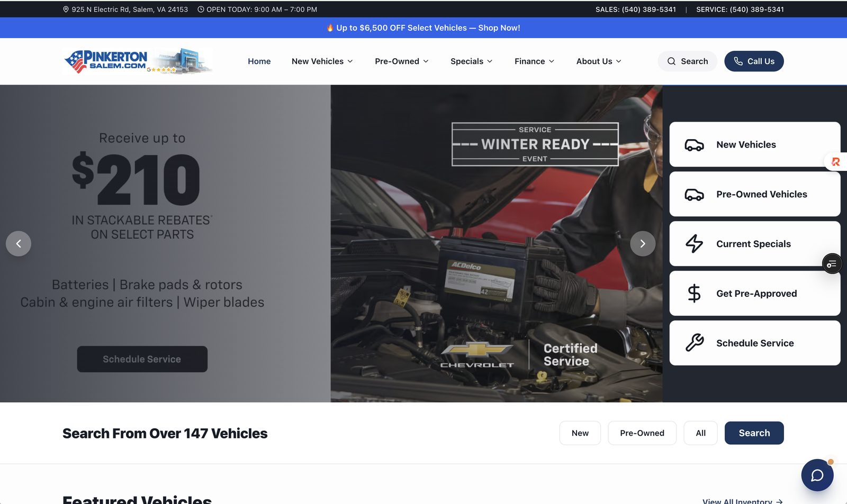Screen dimensions: 847x504
Task: Open the Get Pre-Approved quick link card
Action: coord(755,294)
